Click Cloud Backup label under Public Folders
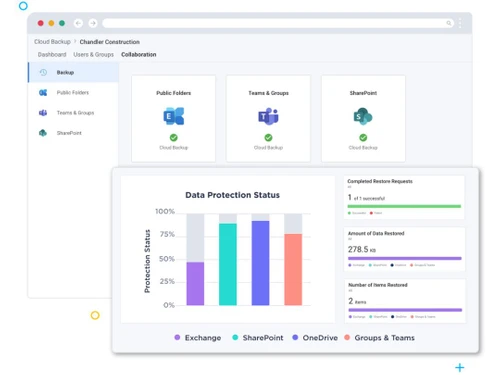Image resolution: width=500 pixels, height=375 pixels. [x=174, y=148]
